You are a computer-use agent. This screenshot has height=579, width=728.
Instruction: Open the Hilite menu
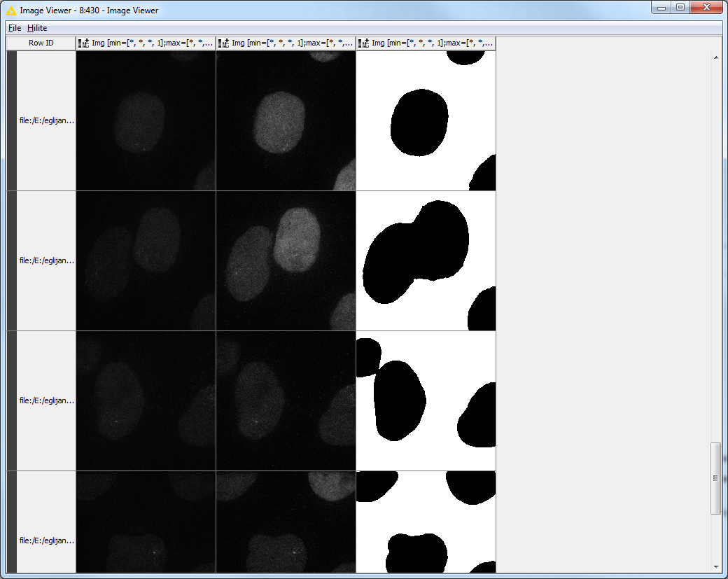37,28
